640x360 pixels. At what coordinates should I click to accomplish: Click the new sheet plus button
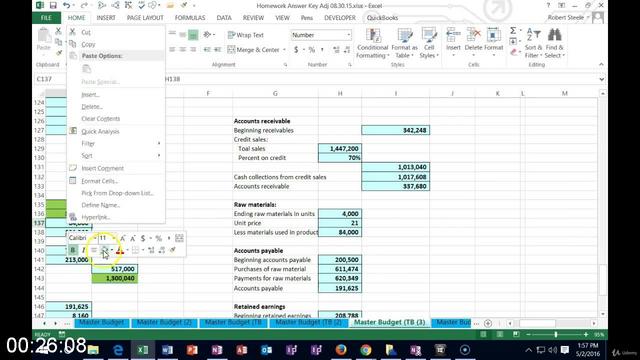coord(488,323)
